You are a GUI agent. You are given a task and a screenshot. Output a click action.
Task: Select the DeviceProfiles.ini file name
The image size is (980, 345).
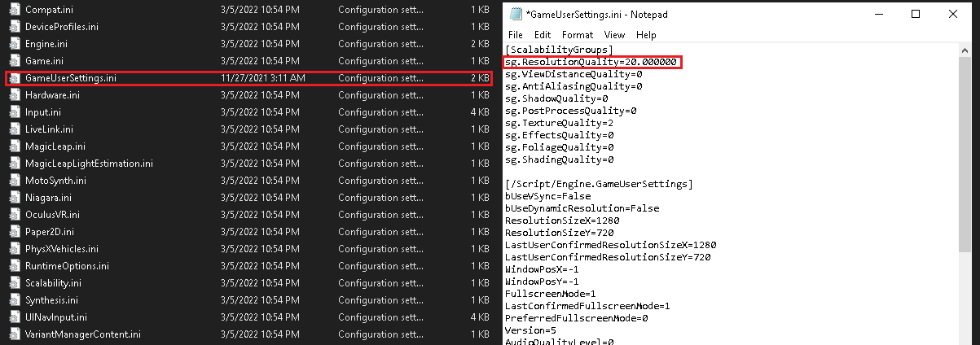62,27
